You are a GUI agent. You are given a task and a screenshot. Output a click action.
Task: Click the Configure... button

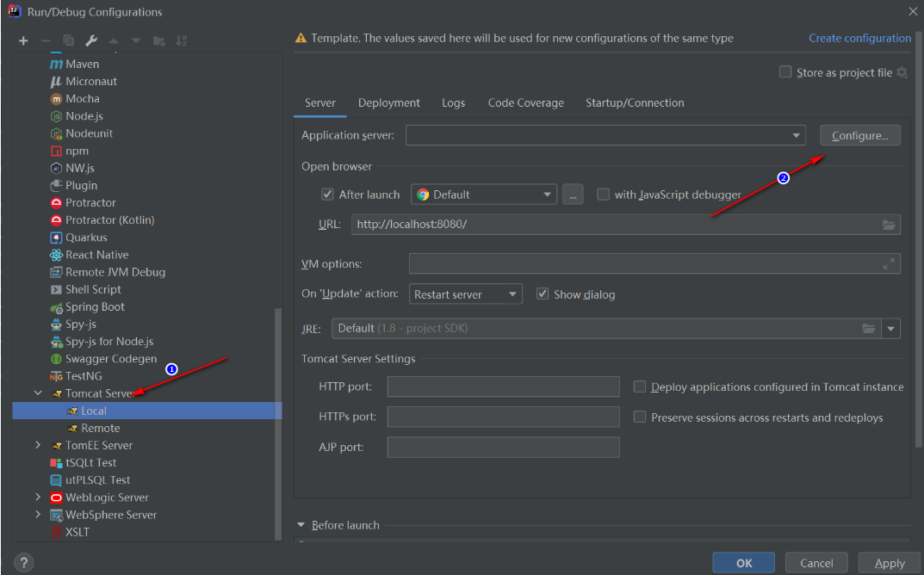(859, 135)
